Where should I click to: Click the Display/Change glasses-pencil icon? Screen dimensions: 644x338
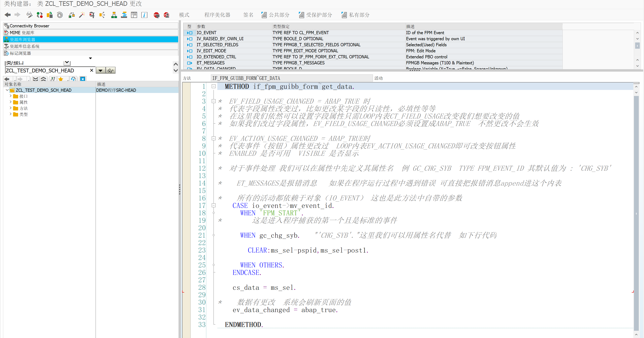coord(29,15)
